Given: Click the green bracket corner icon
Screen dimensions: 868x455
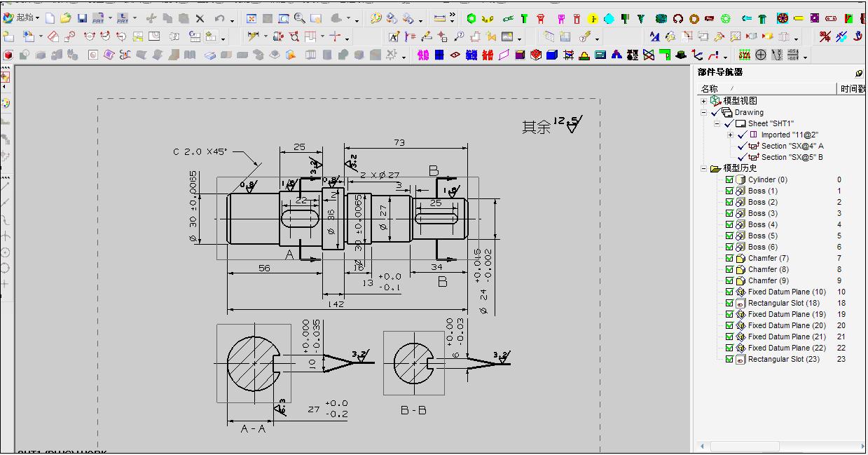Looking at the screenshot, I should [665, 55].
